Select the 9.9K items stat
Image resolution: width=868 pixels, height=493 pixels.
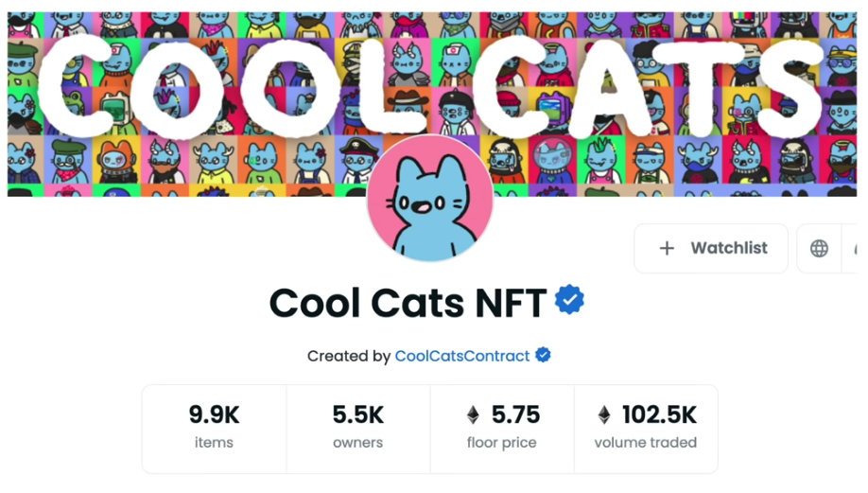coord(214,427)
